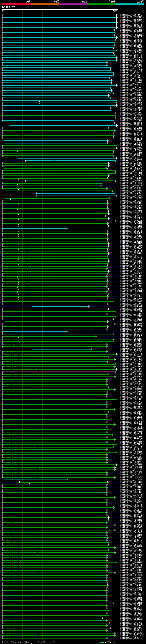This screenshot has height=644, width=146.
Task: Select label UniRef100_Q6RX14
Action: [131, 349]
